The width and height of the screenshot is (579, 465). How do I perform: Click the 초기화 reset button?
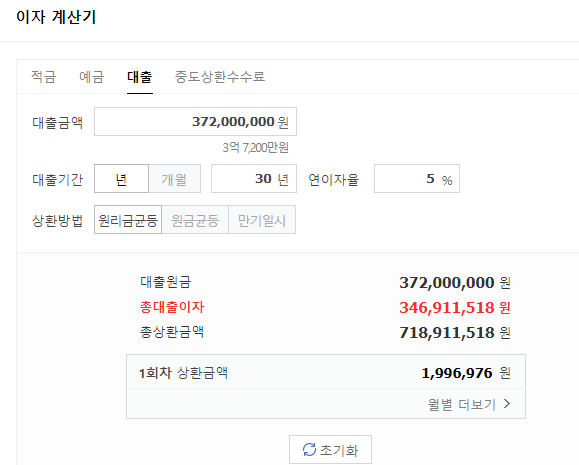click(330, 449)
